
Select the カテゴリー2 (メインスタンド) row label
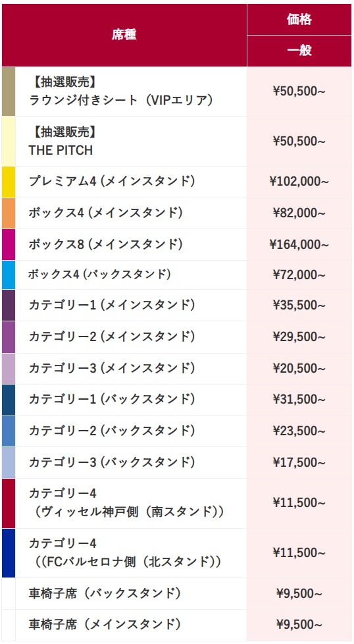pyautogui.click(x=112, y=336)
